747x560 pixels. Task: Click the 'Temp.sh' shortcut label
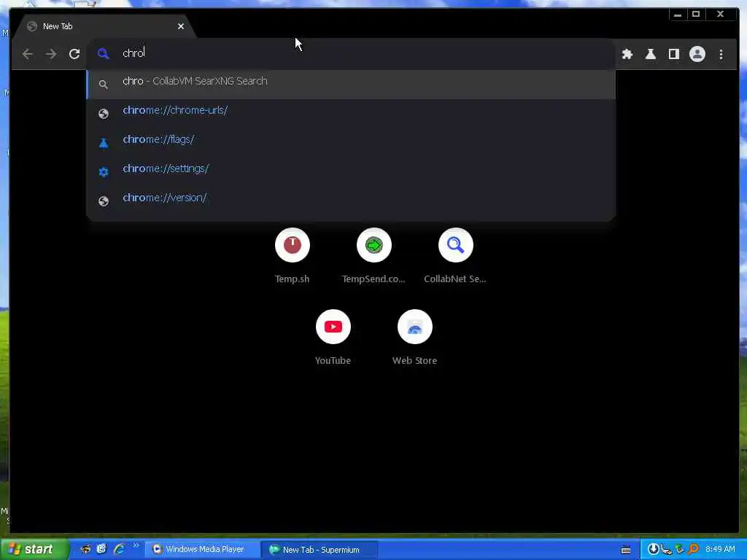click(292, 279)
